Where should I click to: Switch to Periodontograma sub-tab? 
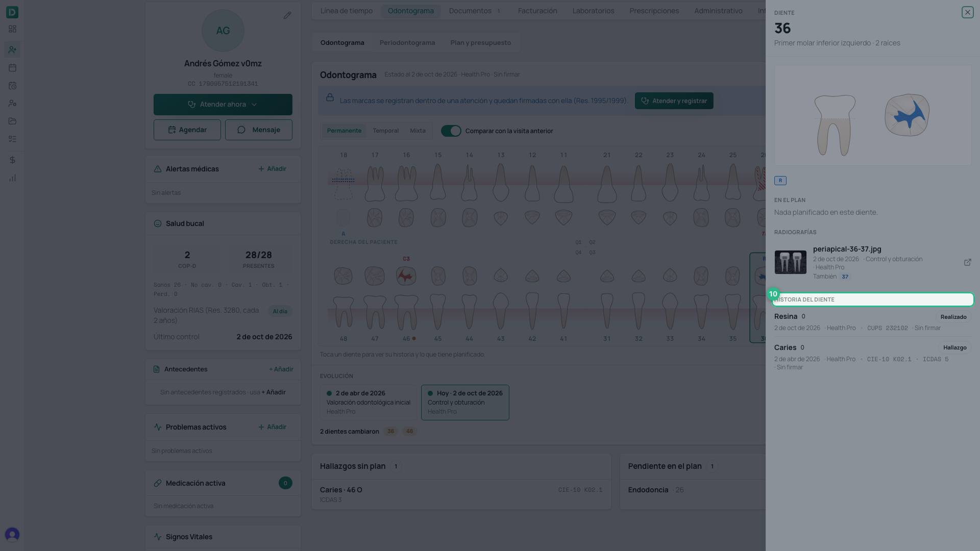click(407, 43)
